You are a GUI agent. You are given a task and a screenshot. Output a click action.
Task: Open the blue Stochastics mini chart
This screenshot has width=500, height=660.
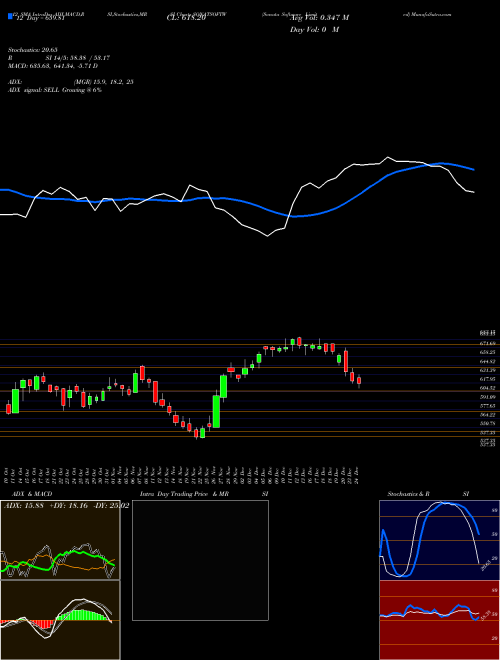click(x=439, y=540)
